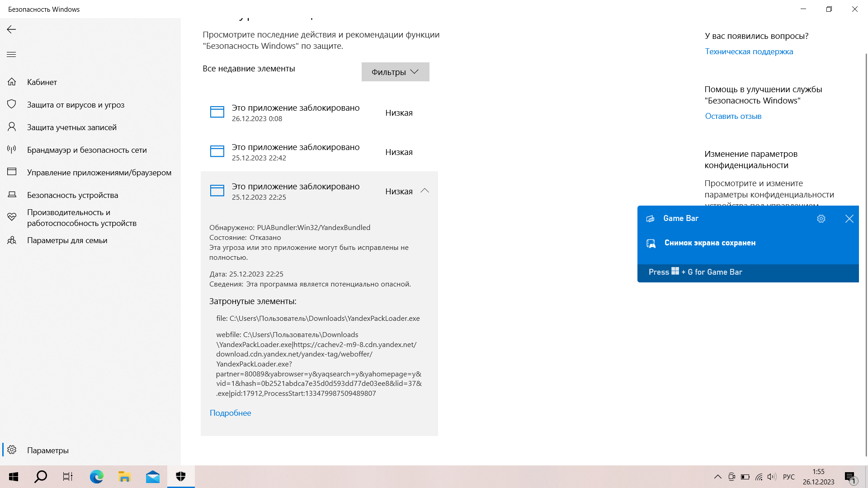Click the laptop icon for device security
The height and width of the screenshot is (488, 868).
[x=12, y=194]
